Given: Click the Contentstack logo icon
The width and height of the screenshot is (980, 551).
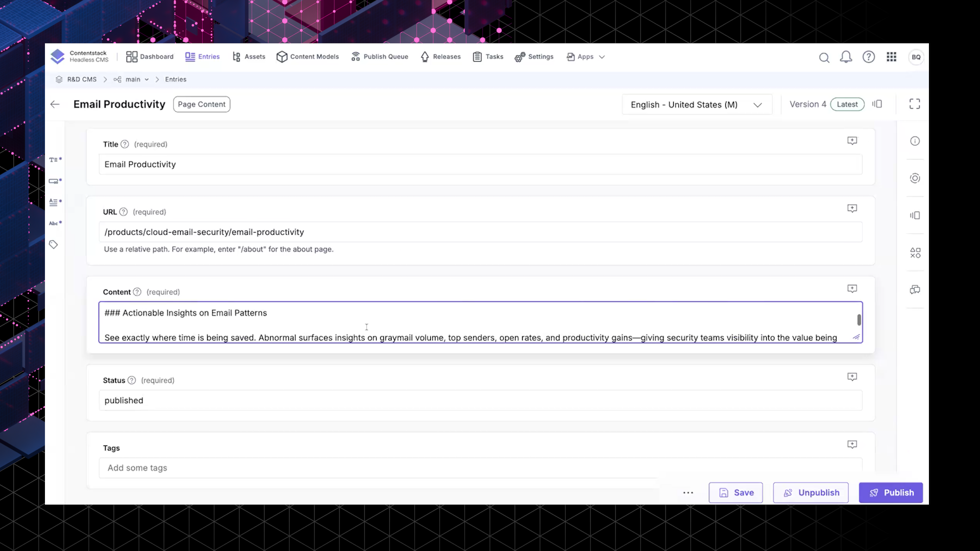Looking at the screenshot, I should (x=58, y=57).
